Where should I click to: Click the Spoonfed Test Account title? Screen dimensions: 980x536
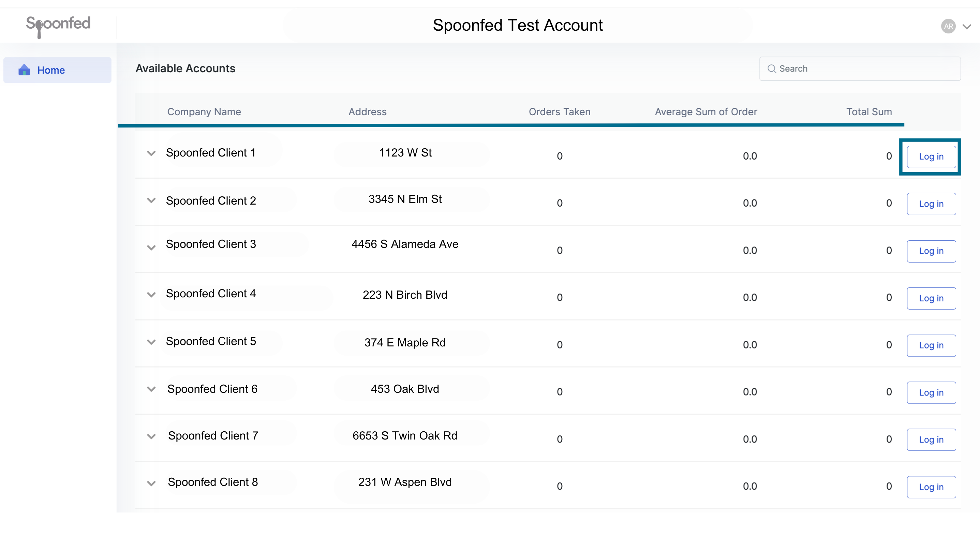(518, 26)
